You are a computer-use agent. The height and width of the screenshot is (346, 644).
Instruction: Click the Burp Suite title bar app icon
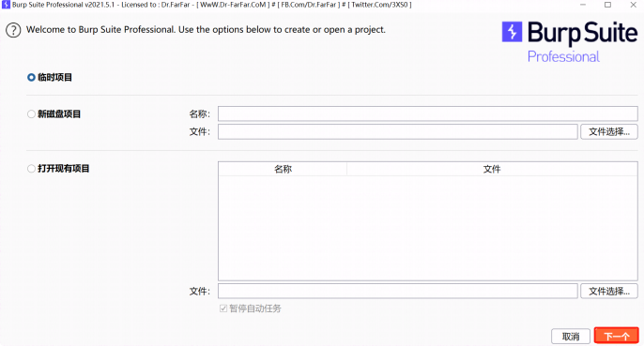pos(6,5)
